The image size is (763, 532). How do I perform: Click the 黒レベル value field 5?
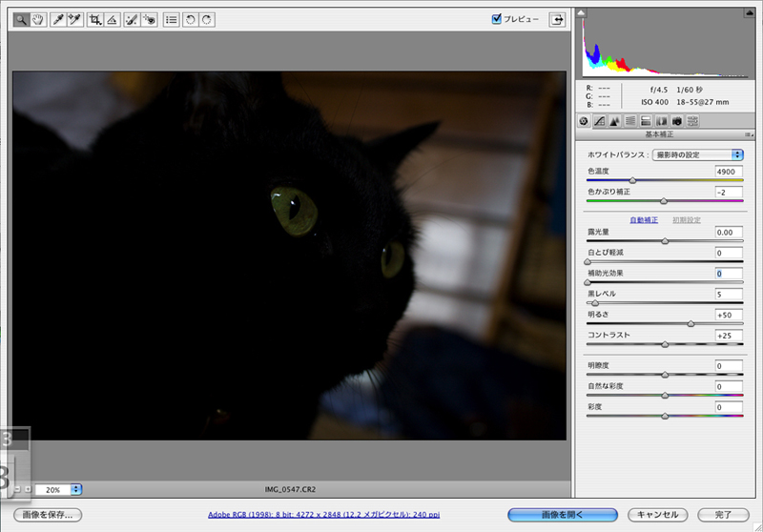tap(729, 295)
